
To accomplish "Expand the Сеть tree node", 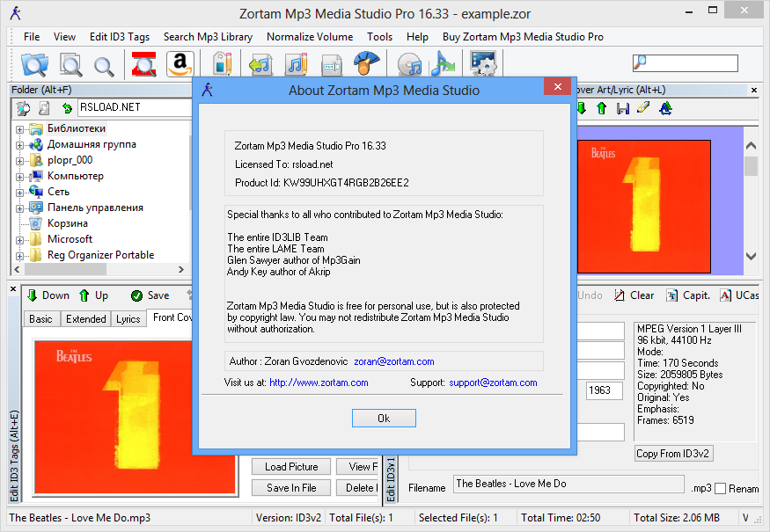I will (19, 193).
